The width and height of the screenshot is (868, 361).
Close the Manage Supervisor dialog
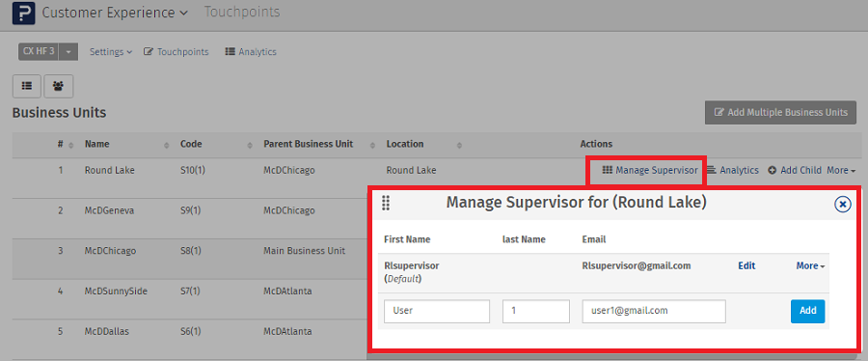pos(843,205)
